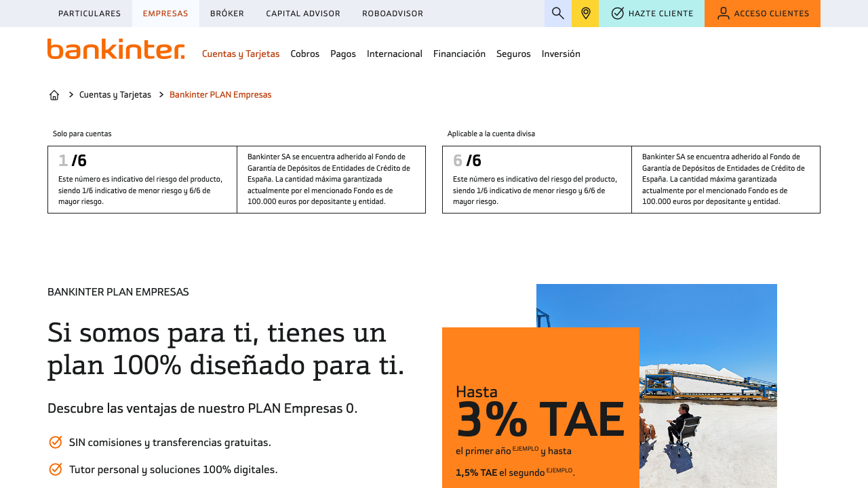Open the Financiación menu

tap(459, 54)
